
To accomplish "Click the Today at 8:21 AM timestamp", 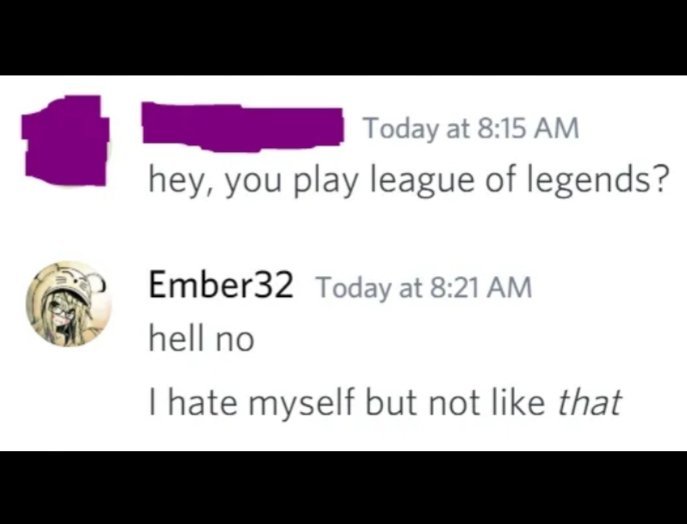I will click(424, 288).
